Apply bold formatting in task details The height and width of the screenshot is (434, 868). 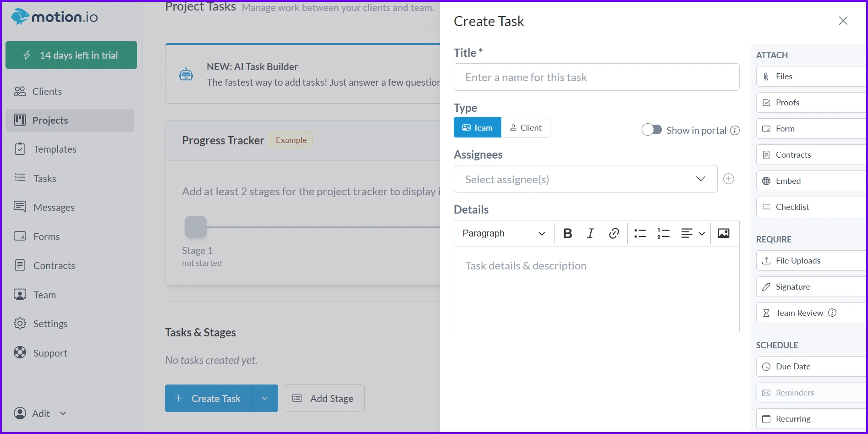[x=567, y=233]
